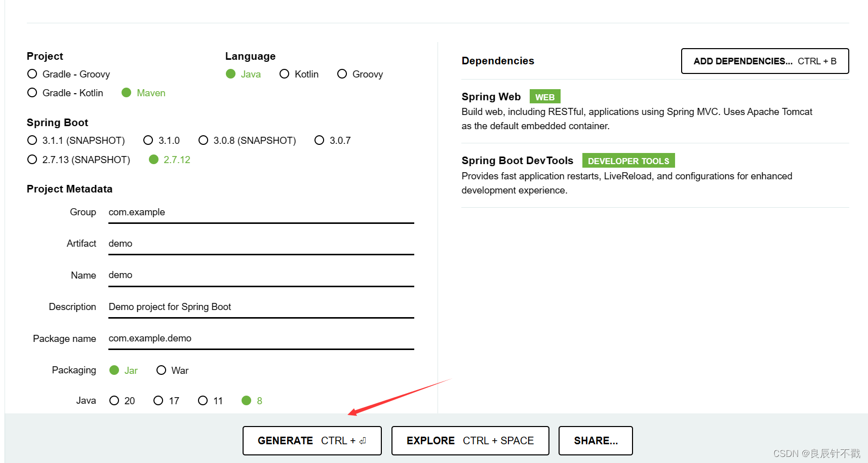
Task: Focus the Package name input field
Action: pos(261,338)
